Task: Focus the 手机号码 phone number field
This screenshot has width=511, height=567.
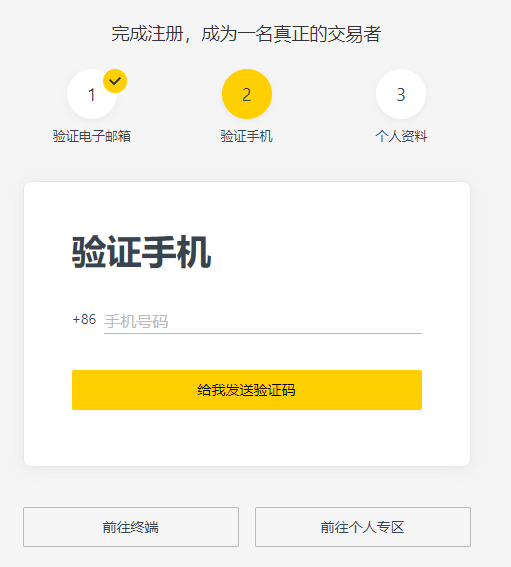Action: pyautogui.click(x=263, y=321)
